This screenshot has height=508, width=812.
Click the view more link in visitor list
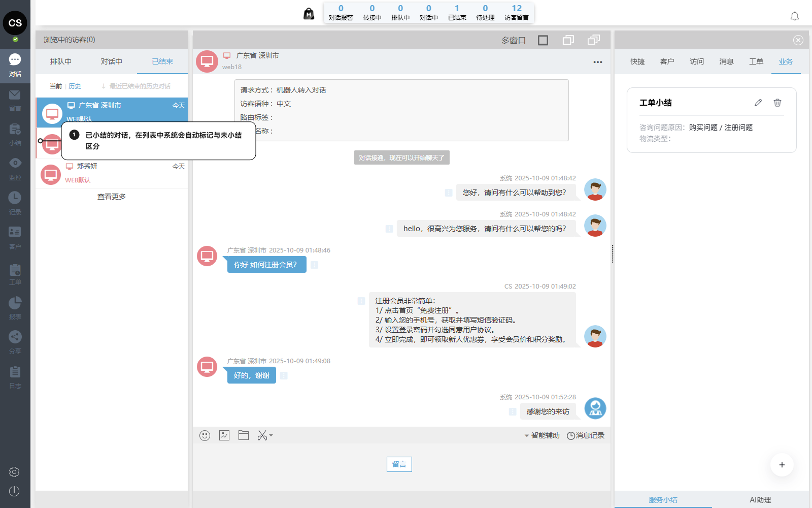pyautogui.click(x=112, y=197)
